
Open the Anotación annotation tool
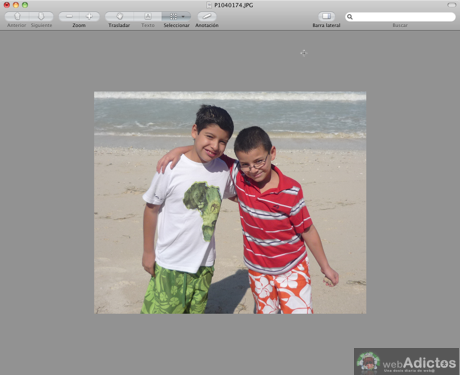207,16
